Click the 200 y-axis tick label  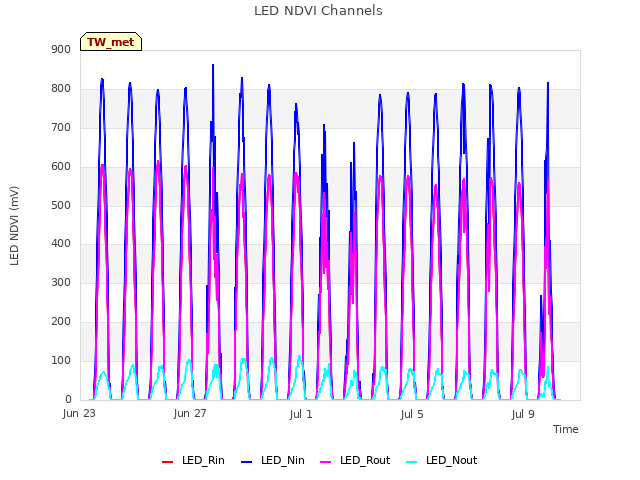click(x=61, y=321)
